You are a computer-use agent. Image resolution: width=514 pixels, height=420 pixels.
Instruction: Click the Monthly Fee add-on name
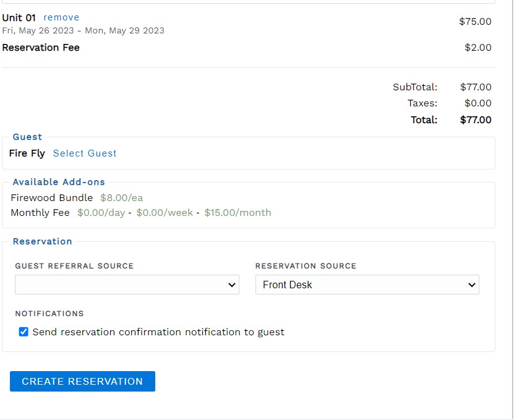click(41, 213)
